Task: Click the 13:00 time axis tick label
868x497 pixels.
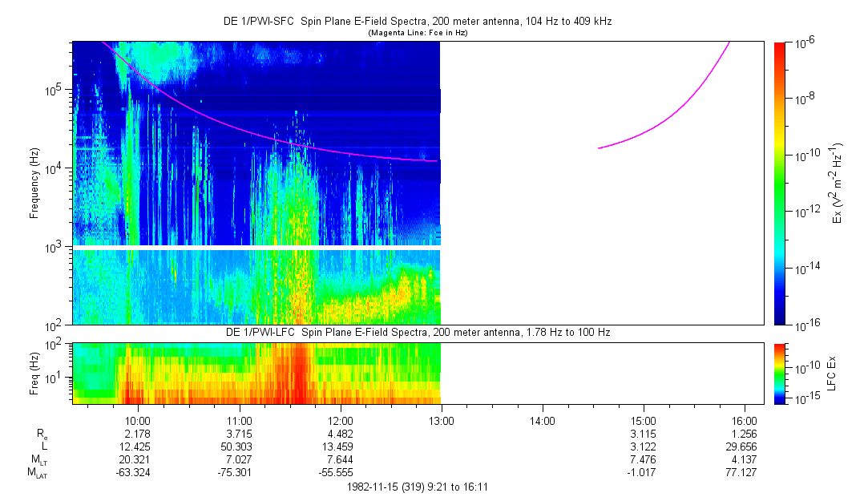Action: pyautogui.click(x=442, y=420)
